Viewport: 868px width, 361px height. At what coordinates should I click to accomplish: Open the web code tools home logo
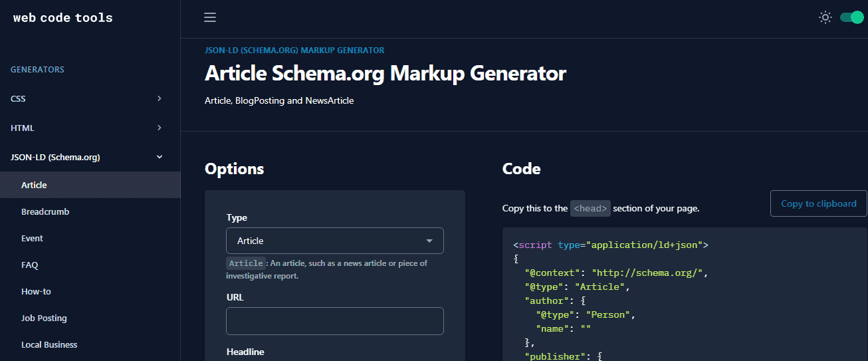click(63, 18)
